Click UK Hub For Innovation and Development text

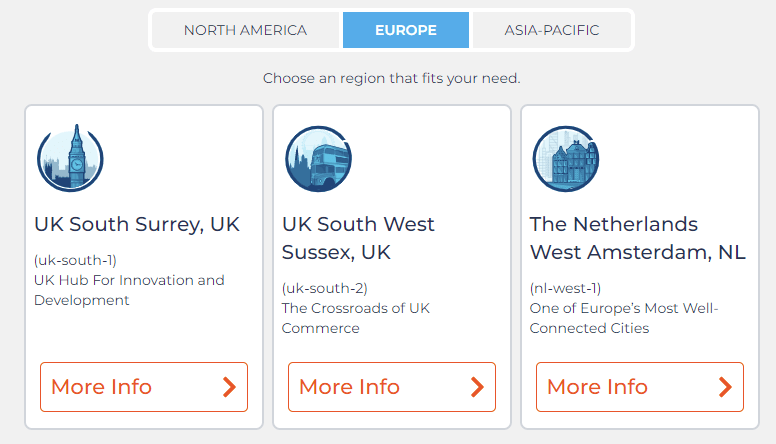[129, 290]
